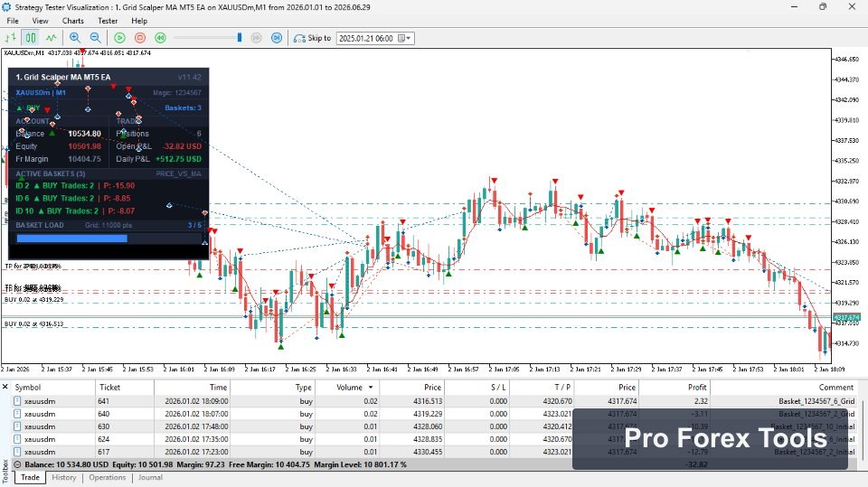Click the ID 6 BUY basket entry
The width and height of the screenshot is (868, 487).
72,198
